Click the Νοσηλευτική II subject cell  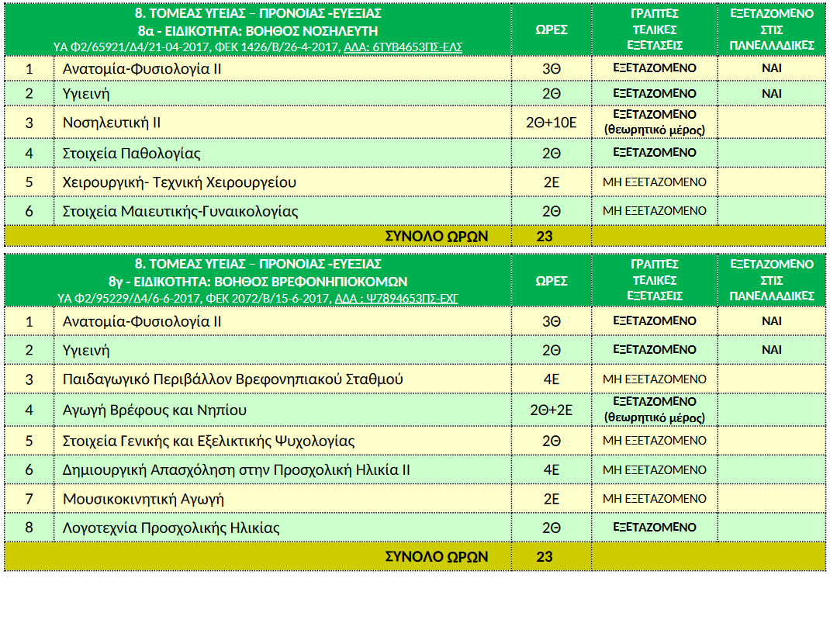(x=112, y=123)
